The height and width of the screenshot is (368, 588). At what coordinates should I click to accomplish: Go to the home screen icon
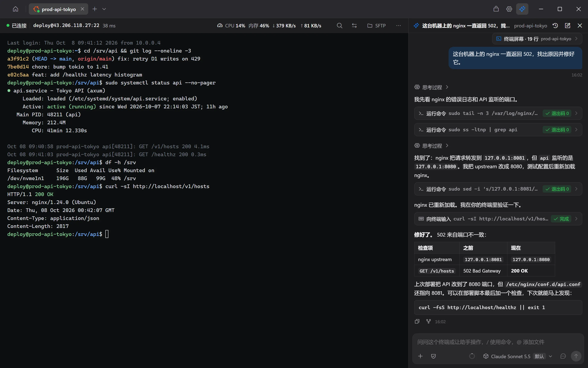tap(16, 9)
